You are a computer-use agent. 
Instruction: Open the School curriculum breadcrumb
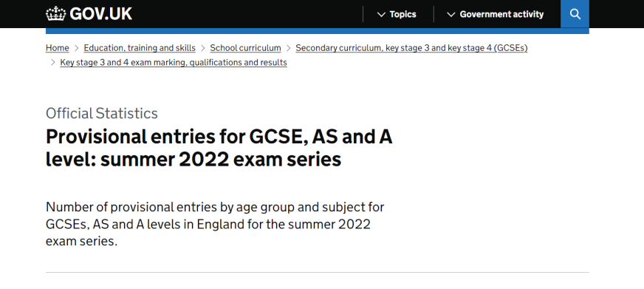coord(246,48)
